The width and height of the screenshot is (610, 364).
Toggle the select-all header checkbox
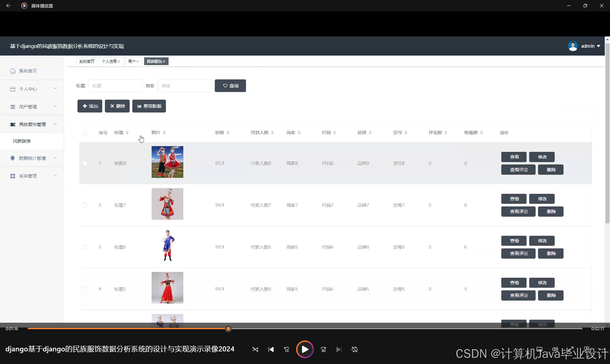point(85,133)
